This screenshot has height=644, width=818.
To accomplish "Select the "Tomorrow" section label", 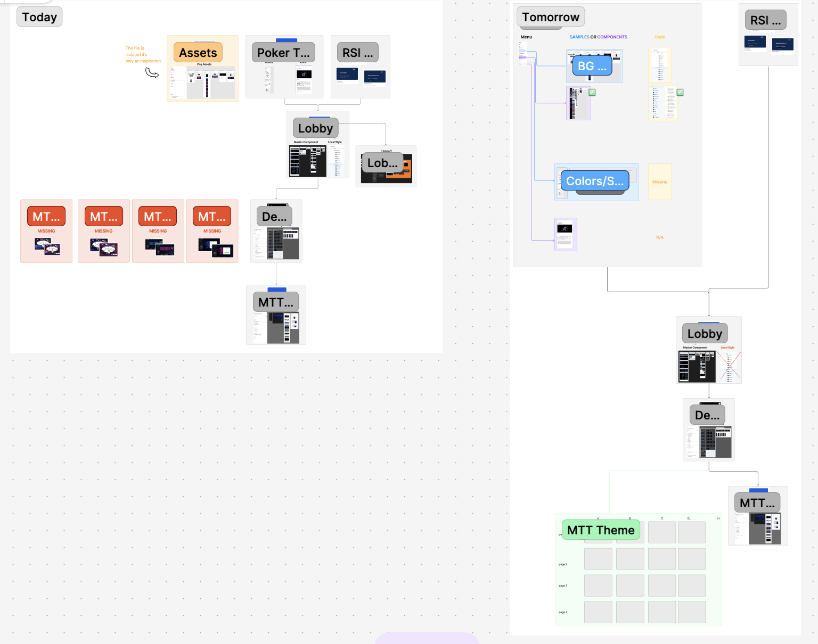I will [550, 17].
